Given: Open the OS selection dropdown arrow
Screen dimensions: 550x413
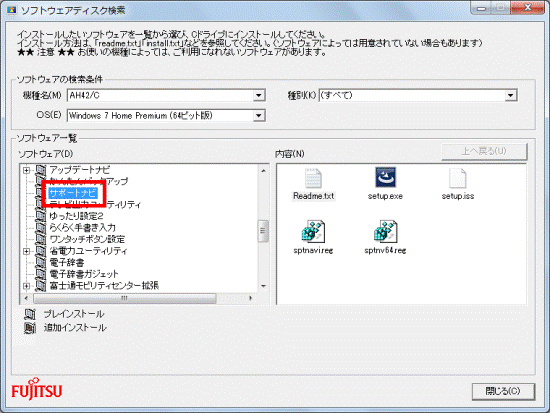Looking at the screenshot, I should [x=259, y=116].
